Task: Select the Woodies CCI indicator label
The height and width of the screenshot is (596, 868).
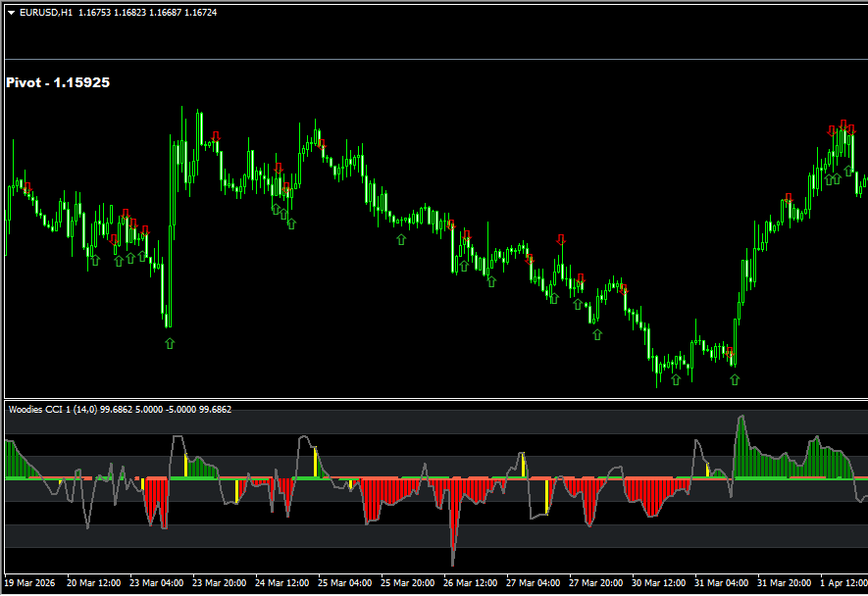Action: (119, 409)
